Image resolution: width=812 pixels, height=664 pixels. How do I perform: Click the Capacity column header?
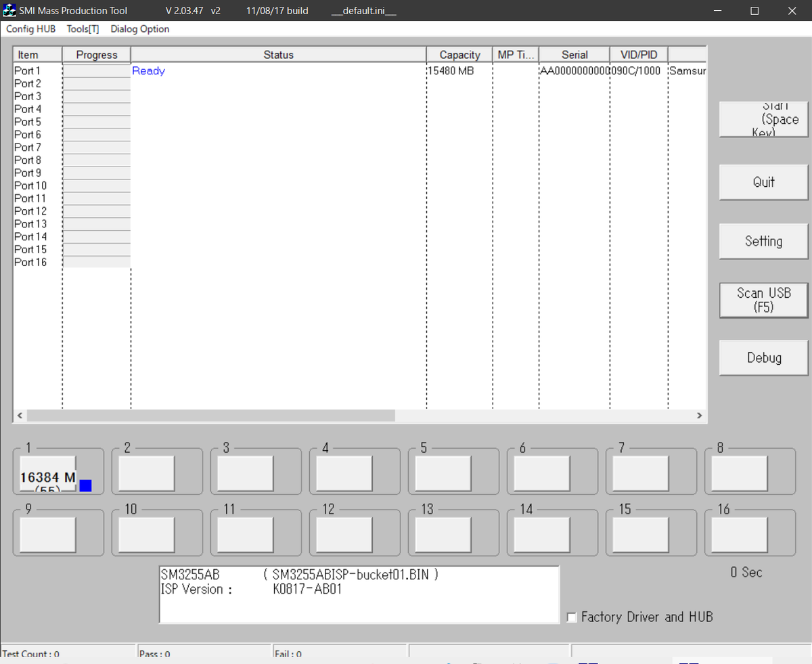pyautogui.click(x=459, y=55)
